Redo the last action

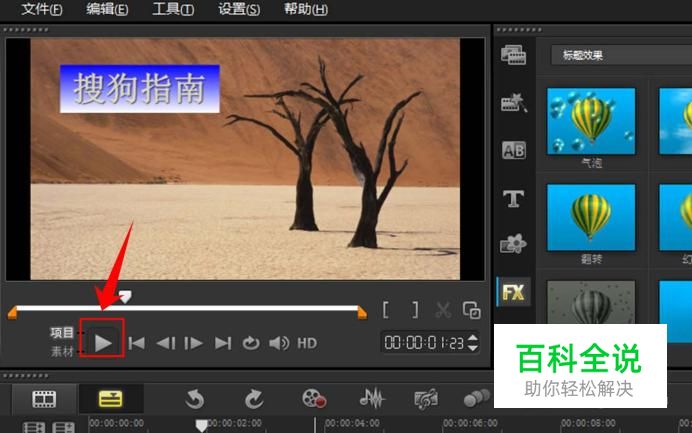click(254, 399)
